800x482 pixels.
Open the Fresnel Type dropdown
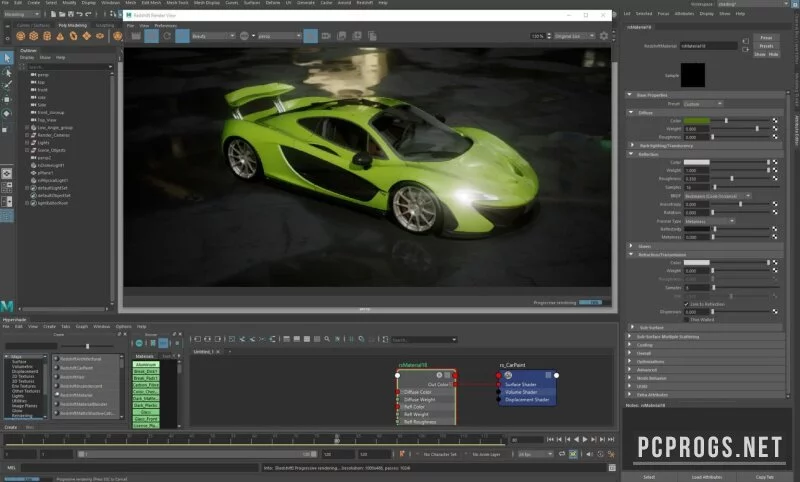coord(709,221)
